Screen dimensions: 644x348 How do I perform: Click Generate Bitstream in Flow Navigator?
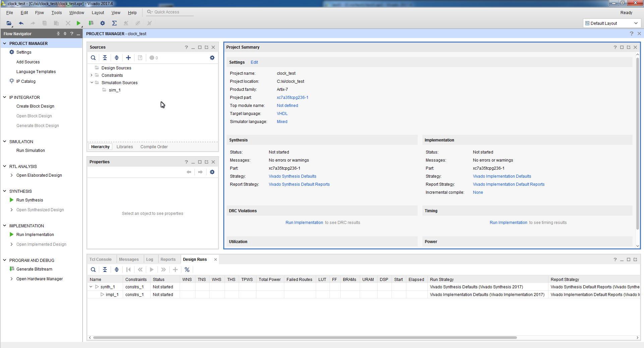[34, 269]
